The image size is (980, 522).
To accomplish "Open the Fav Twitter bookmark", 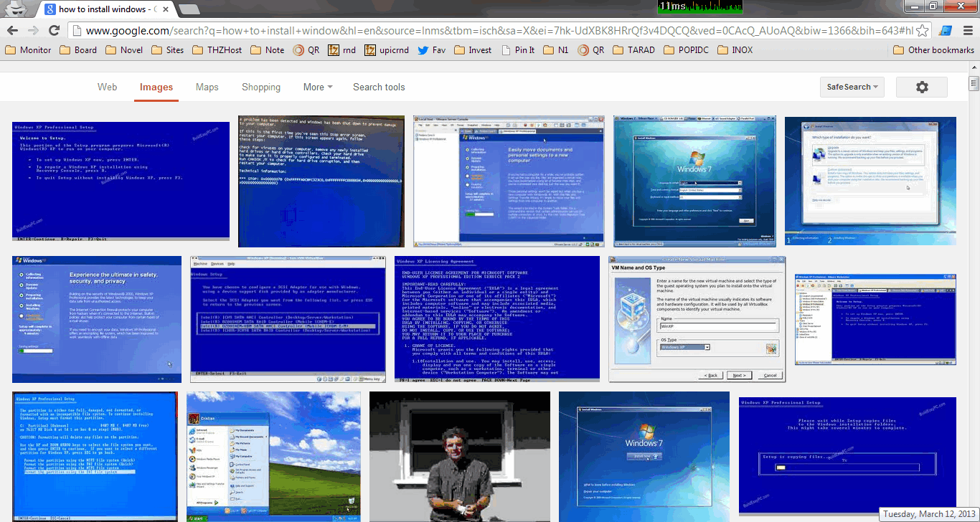I will click(431, 50).
